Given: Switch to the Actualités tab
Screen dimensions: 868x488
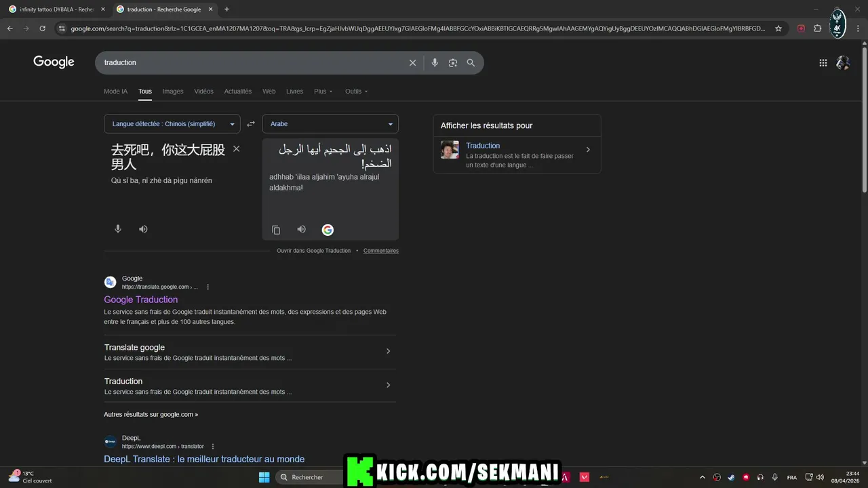Looking at the screenshot, I should coord(238,91).
